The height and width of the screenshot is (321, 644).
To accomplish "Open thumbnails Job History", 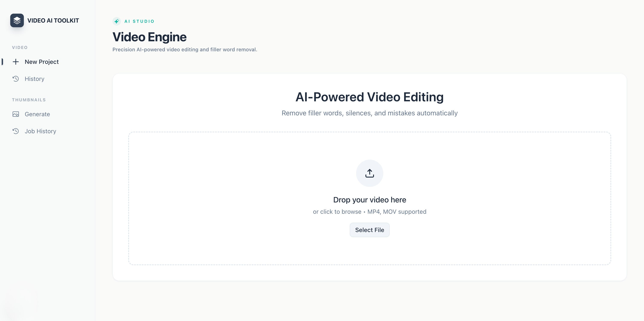I will pyautogui.click(x=40, y=131).
